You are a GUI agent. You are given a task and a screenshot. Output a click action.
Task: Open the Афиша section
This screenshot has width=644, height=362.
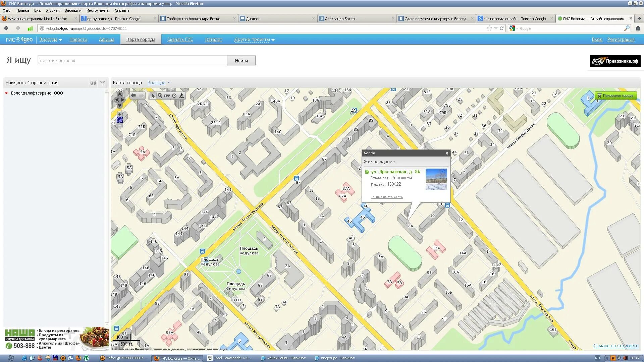pyautogui.click(x=107, y=40)
